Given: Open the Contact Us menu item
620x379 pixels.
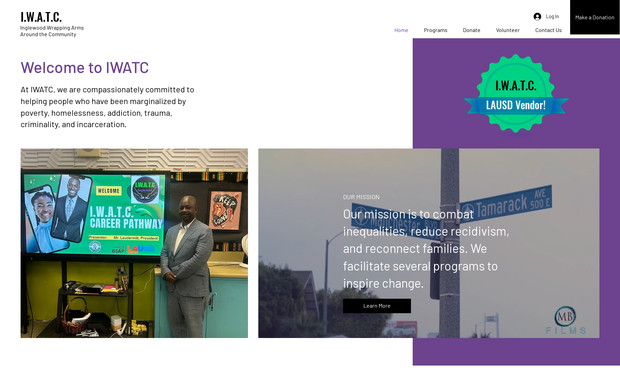Looking at the screenshot, I should tap(548, 30).
